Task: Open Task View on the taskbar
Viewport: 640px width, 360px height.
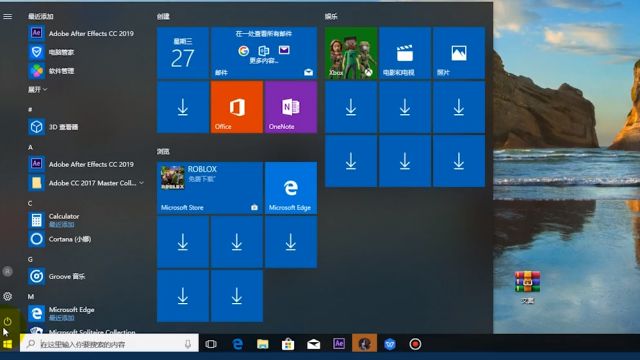Action: (211, 344)
